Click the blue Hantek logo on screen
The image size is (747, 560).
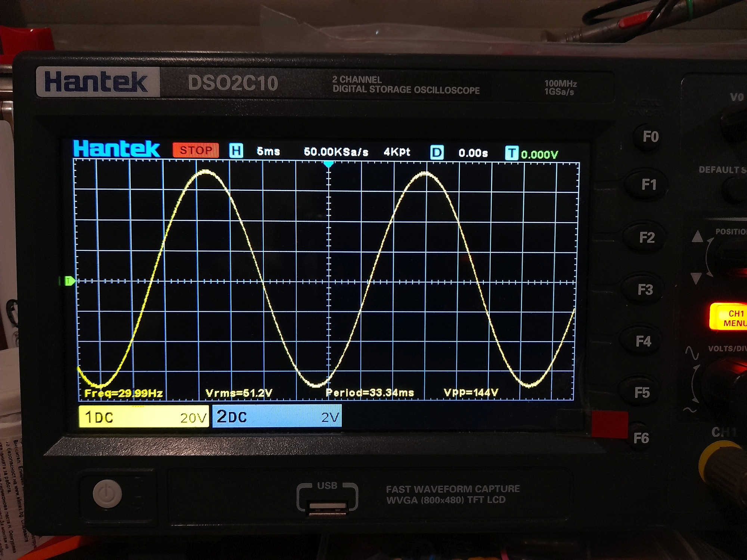click(117, 149)
